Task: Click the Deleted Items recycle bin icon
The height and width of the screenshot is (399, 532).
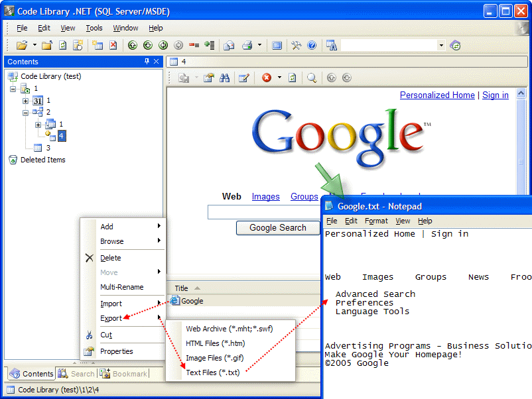Action: pyautogui.click(x=13, y=160)
